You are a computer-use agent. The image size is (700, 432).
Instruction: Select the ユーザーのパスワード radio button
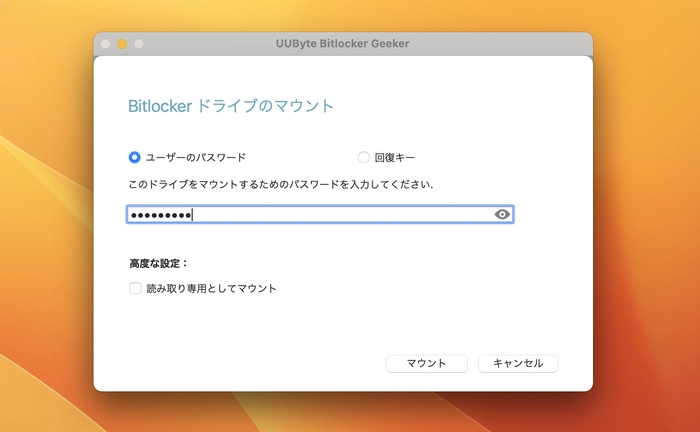(134, 157)
